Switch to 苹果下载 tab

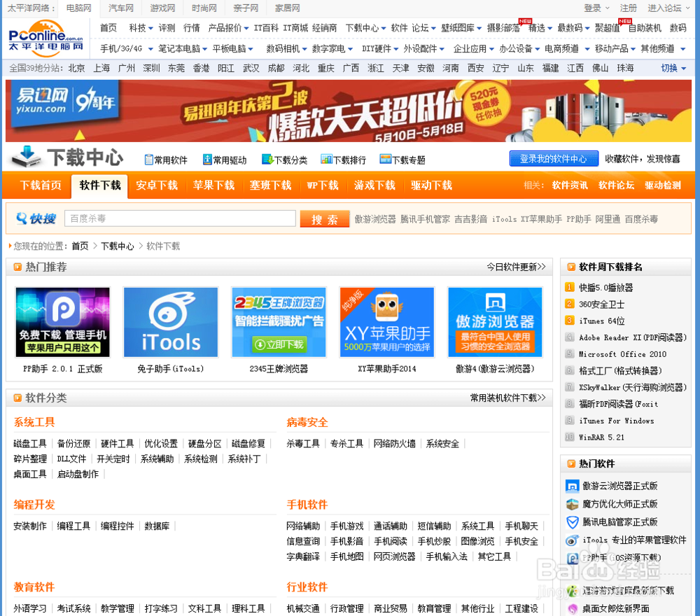point(213,185)
